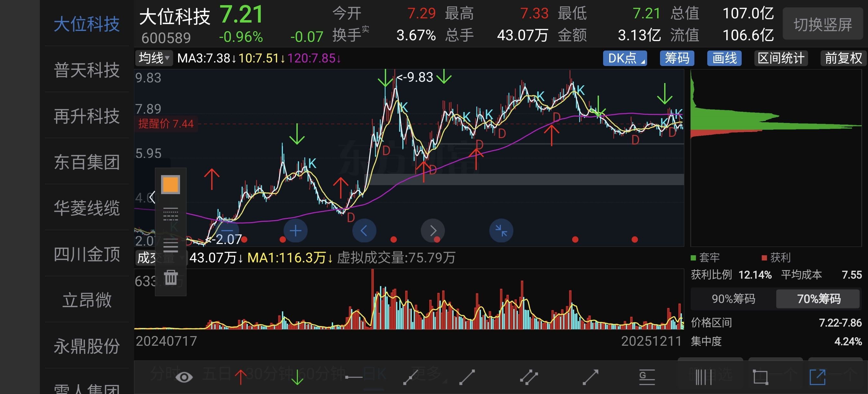
Task: Select the arrow line drawing tool
Action: pos(590,377)
